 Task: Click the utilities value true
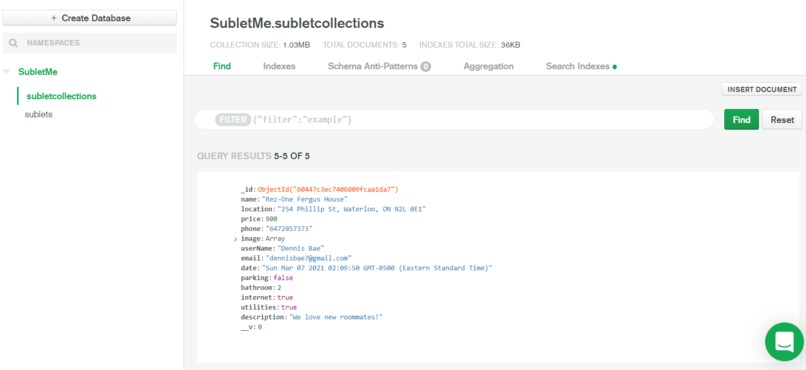coord(289,307)
